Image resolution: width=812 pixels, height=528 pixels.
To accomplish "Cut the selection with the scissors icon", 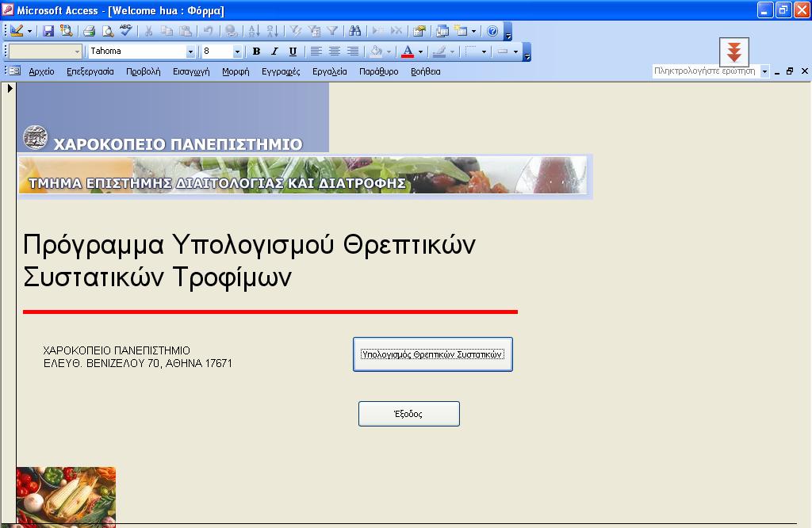I will pos(148,31).
